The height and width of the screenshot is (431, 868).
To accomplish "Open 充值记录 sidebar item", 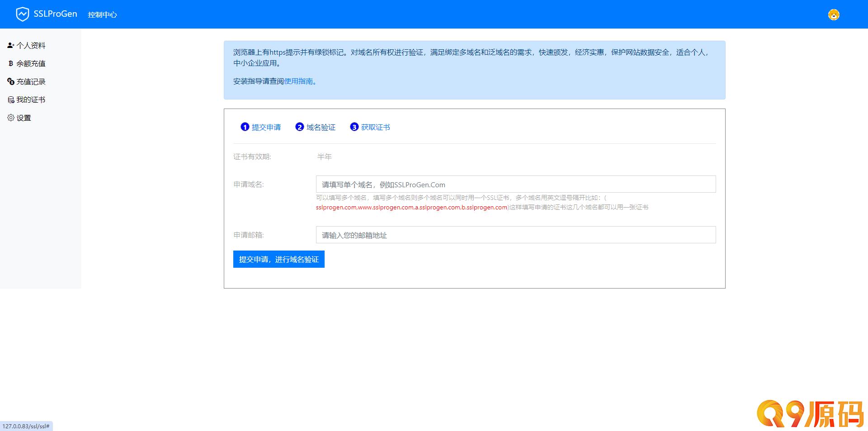I will pos(31,81).
